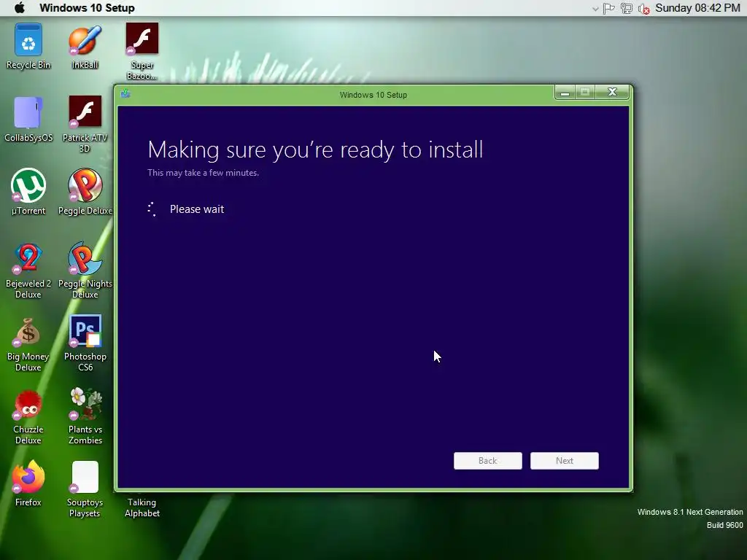
Task: Open the Action Center flag icon
Action: tap(609, 8)
